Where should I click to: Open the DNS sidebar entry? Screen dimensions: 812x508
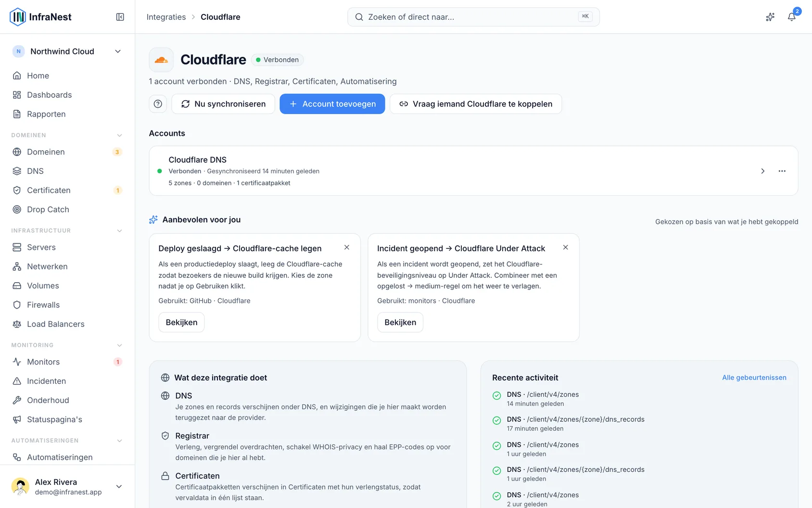pos(67,171)
